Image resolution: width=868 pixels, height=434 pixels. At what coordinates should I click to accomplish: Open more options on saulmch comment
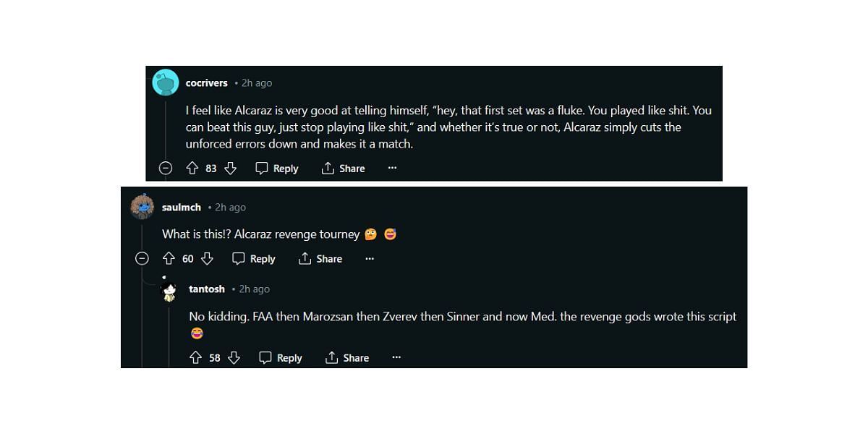point(370,259)
